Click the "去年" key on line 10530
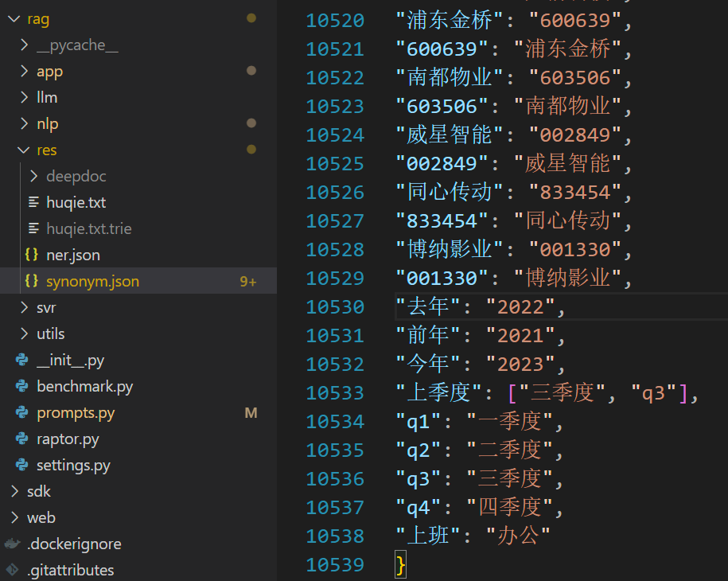Viewport: 728px width, 581px height. 427,306
